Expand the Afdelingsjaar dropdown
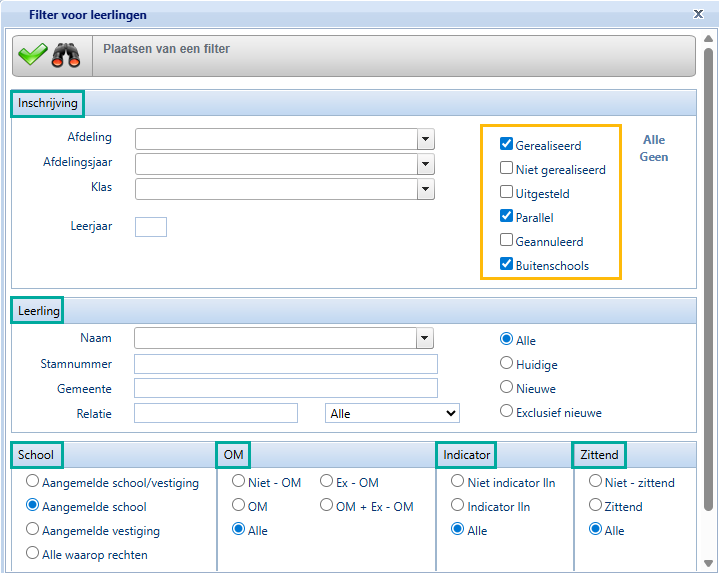The height and width of the screenshot is (573, 719). [x=426, y=164]
